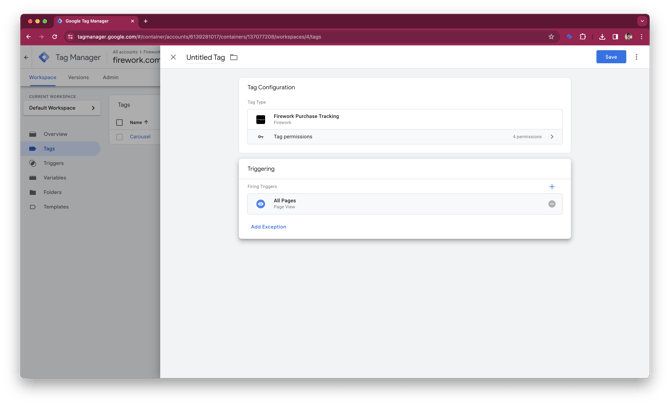670x405 pixels.
Task: Open the Default Workspace selector
Action: pyautogui.click(x=63, y=108)
